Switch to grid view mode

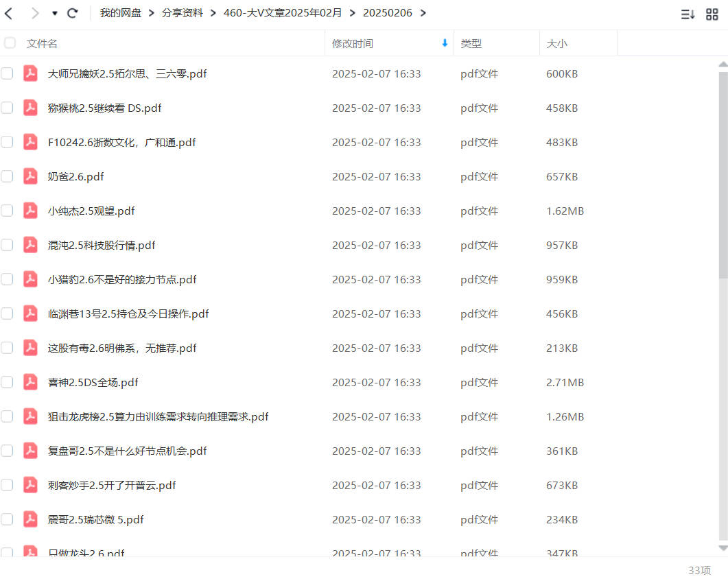(712, 14)
